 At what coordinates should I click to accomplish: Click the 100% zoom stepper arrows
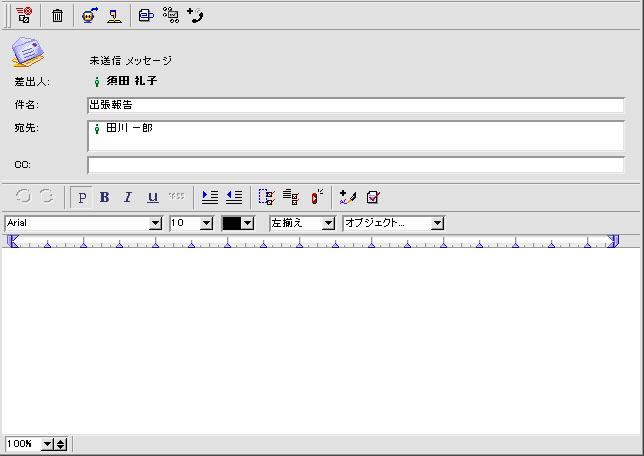pyautogui.click(x=61, y=444)
